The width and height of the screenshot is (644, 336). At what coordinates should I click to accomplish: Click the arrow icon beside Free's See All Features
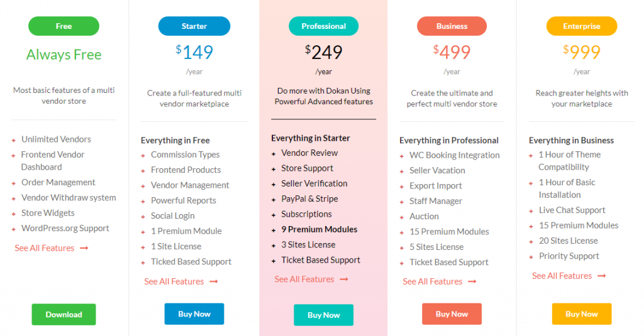pyautogui.click(x=84, y=248)
